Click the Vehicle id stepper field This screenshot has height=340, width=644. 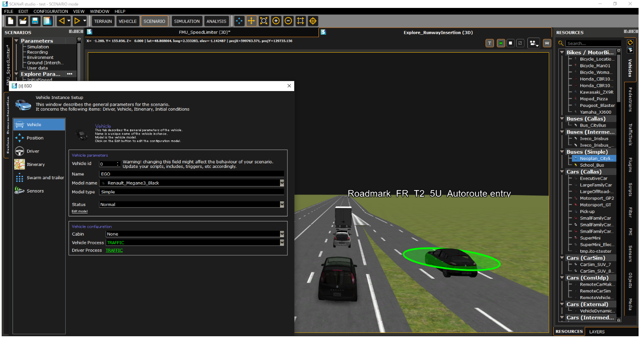tap(109, 164)
